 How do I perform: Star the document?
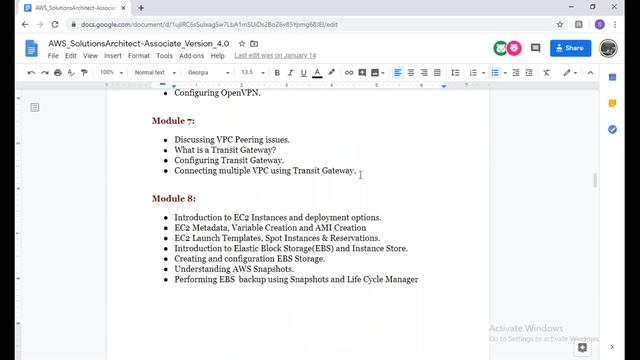tap(242, 44)
